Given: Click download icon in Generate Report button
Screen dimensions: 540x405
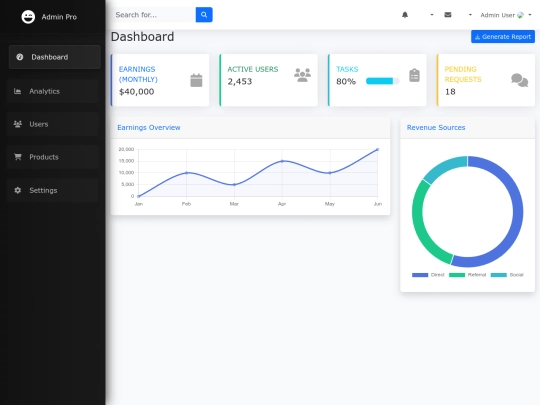Looking at the screenshot, I should (x=477, y=37).
